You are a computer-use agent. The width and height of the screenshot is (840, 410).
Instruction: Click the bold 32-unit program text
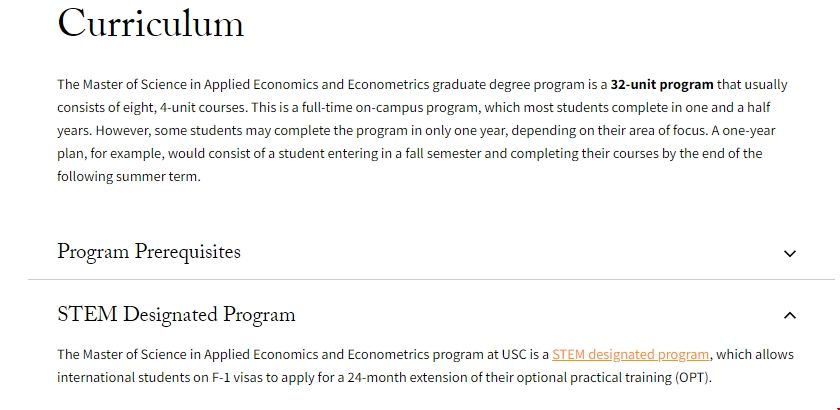(x=662, y=84)
